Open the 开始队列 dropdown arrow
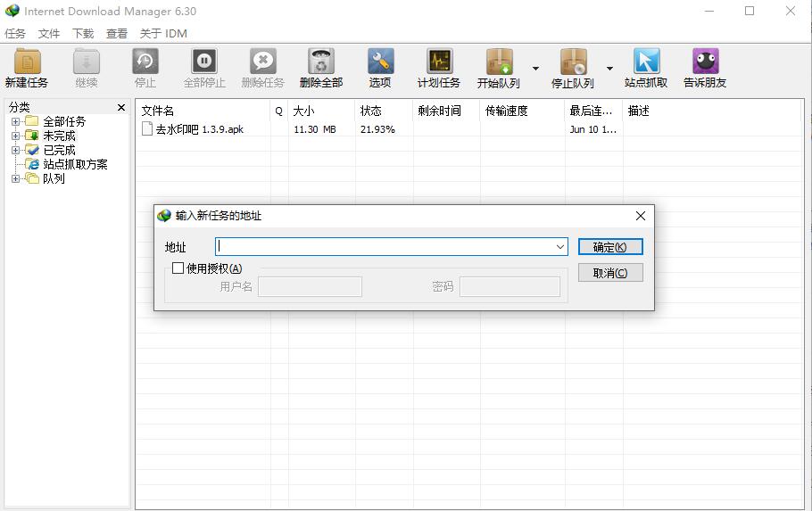Image resolution: width=812 pixels, height=511 pixels. [x=535, y=69]
